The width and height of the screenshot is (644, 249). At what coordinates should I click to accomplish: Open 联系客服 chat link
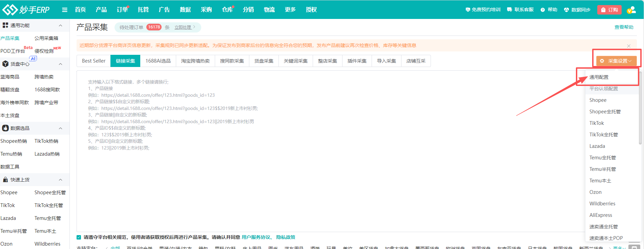(x=520, y=10)
